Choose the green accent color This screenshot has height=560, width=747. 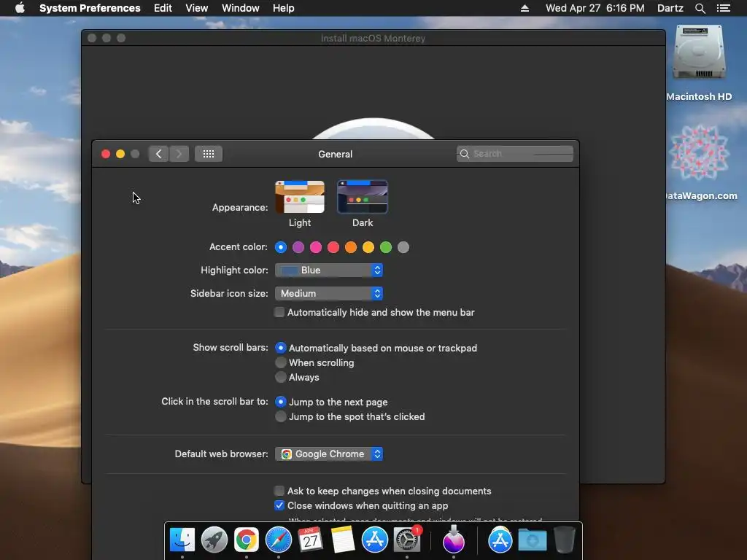386,247
